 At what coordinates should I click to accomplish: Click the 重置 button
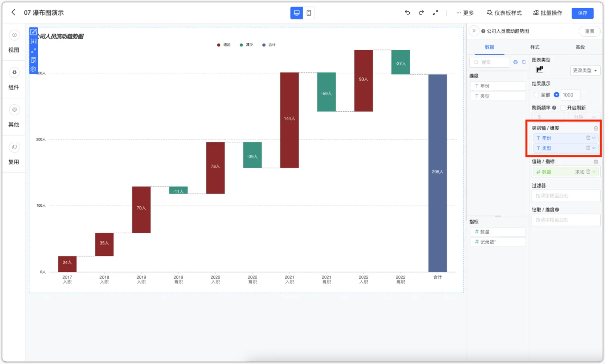589,31
